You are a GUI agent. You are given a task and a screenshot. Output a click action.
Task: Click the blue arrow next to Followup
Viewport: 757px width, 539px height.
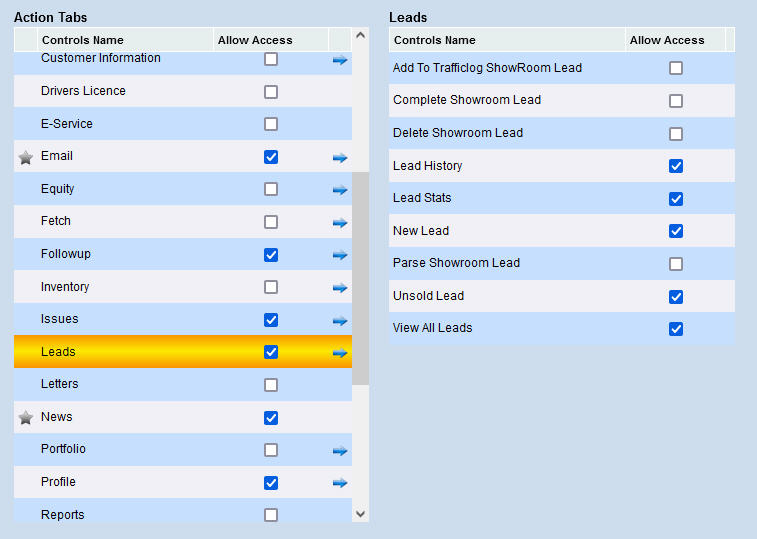point(340,255)
